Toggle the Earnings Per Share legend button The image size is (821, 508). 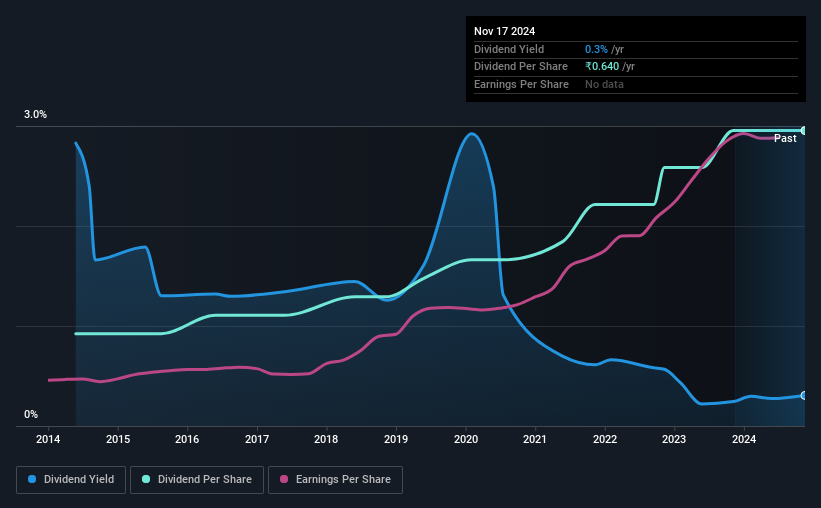coord(335,480)
